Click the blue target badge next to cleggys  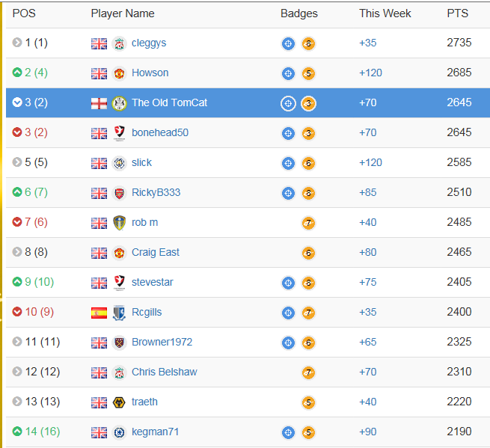(x=288, y=43)
